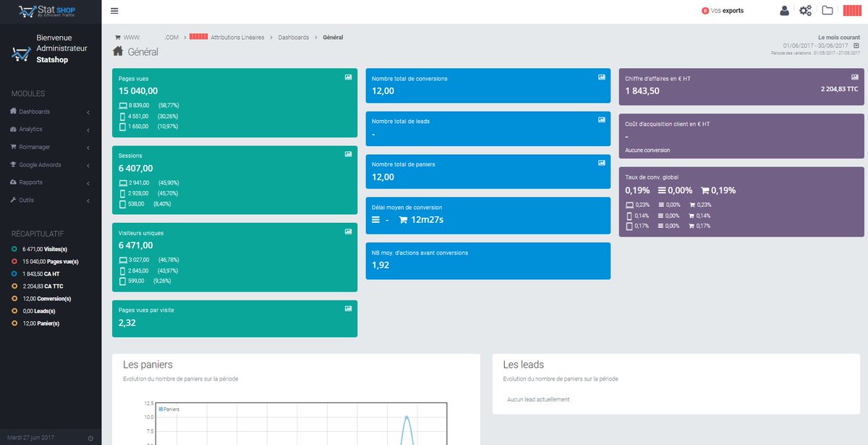Expand the Google Adwords menu chevron
This screenshot has height=445, width=868.
coord(88,165)
